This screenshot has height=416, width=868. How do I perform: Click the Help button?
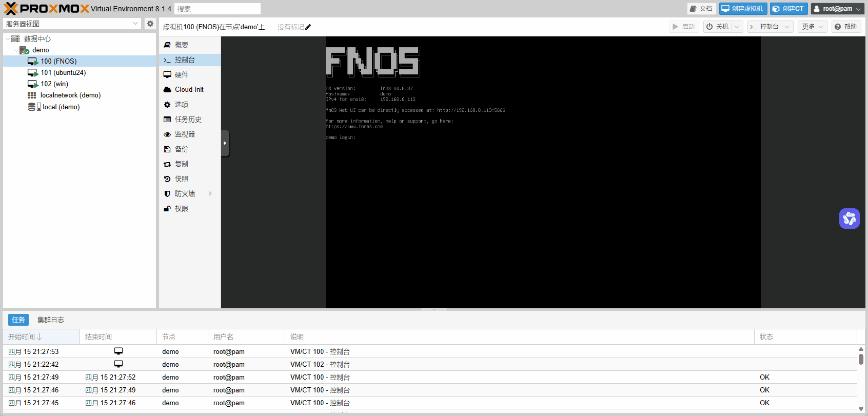[x=846, y=27]
